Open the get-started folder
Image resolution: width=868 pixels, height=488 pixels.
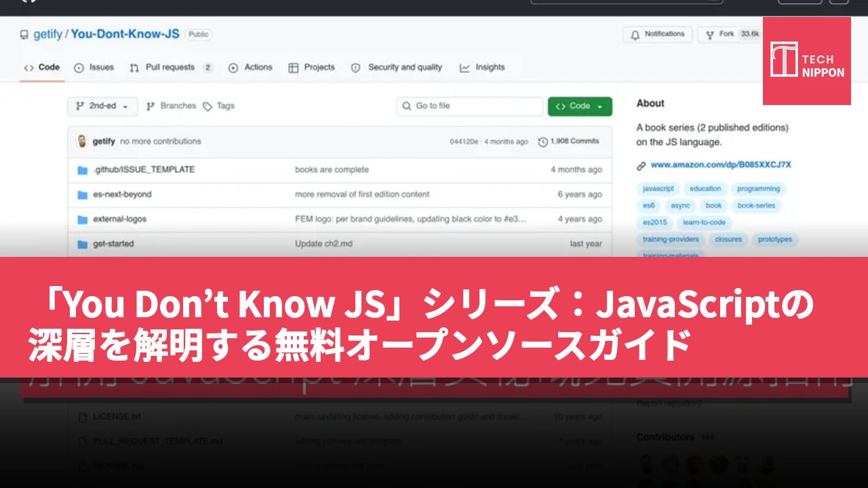[x=113, y=244]
